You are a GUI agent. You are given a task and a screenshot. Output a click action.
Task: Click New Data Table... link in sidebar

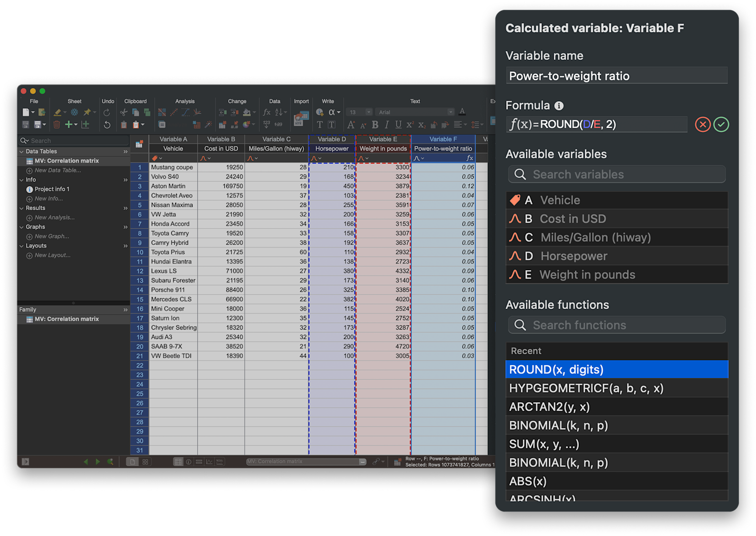pyautogui.click(x=57, y=170)
